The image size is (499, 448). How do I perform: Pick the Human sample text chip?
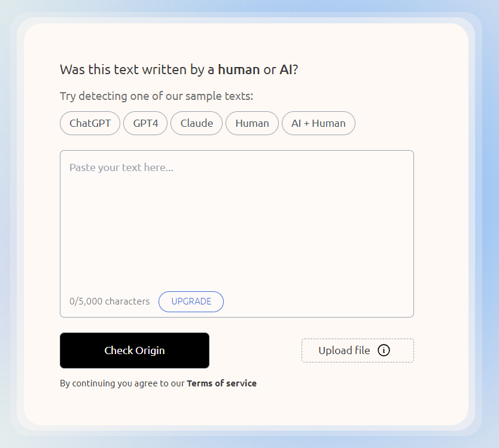252,123
